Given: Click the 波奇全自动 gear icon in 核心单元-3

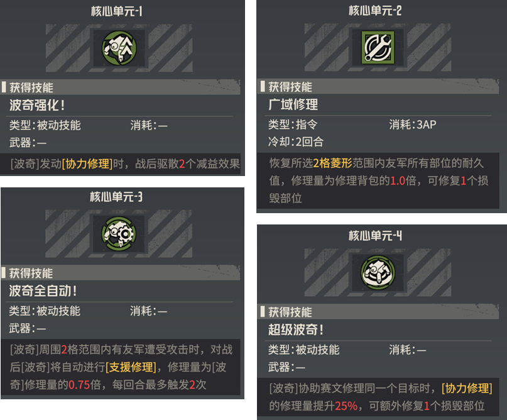Looking at the screenshot, I should [119, 234].
